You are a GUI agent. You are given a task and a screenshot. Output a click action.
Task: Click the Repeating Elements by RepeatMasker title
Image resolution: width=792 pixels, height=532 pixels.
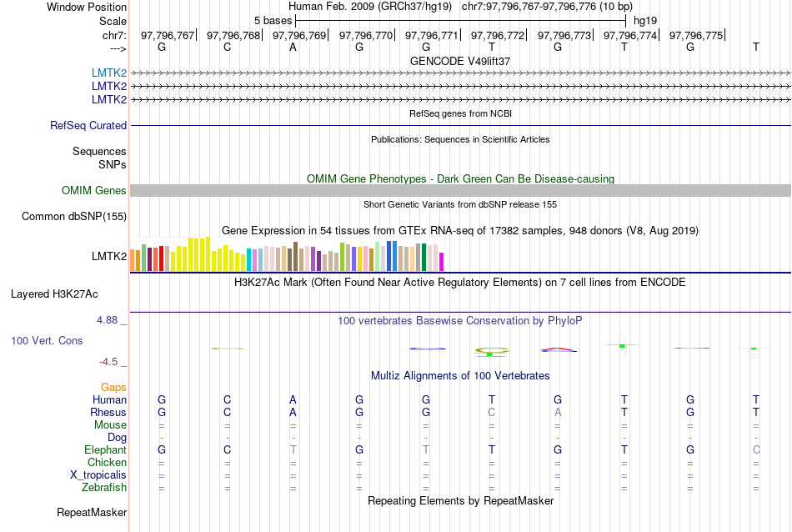click(460, 501)
